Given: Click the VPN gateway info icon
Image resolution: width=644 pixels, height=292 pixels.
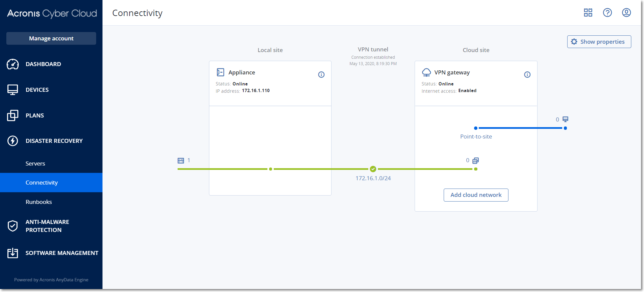Looking at the screenshot, I should [x=527, y=75].
